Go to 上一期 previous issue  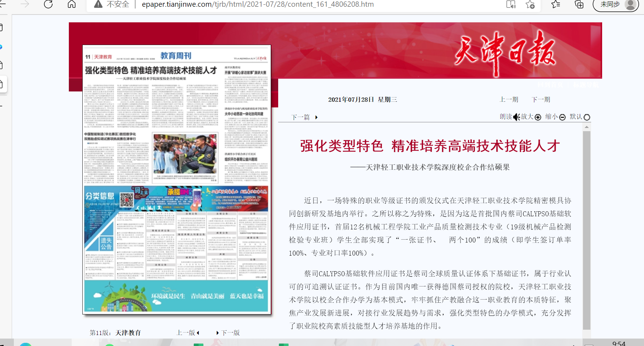509,100
